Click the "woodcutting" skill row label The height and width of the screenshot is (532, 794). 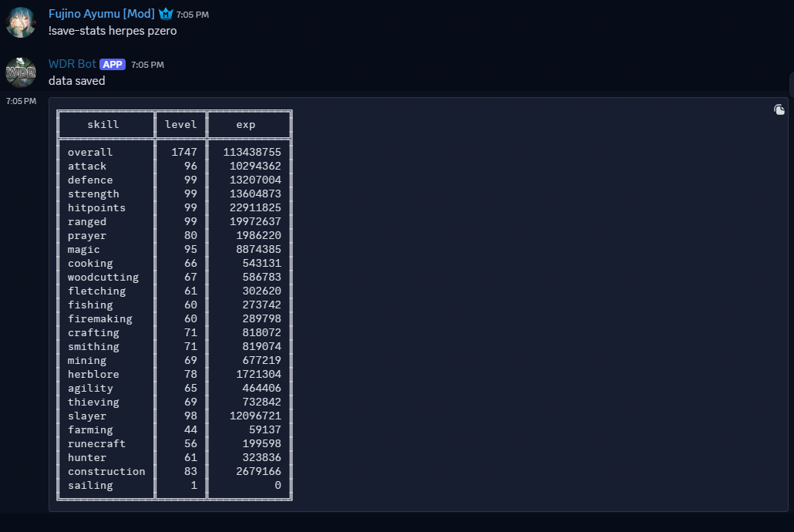[x=103, y=277]
